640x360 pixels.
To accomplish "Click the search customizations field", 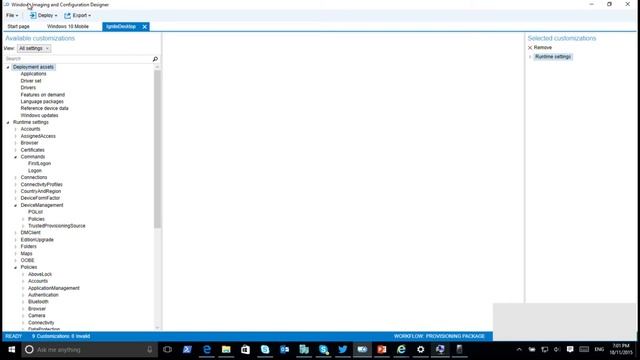I will pyautogui.click(x=78, y=59).
